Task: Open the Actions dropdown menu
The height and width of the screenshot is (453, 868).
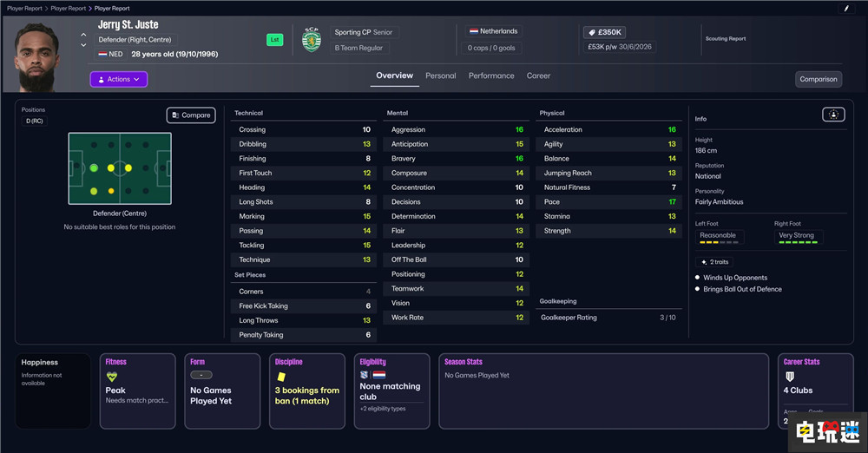Action: [119, 79]
